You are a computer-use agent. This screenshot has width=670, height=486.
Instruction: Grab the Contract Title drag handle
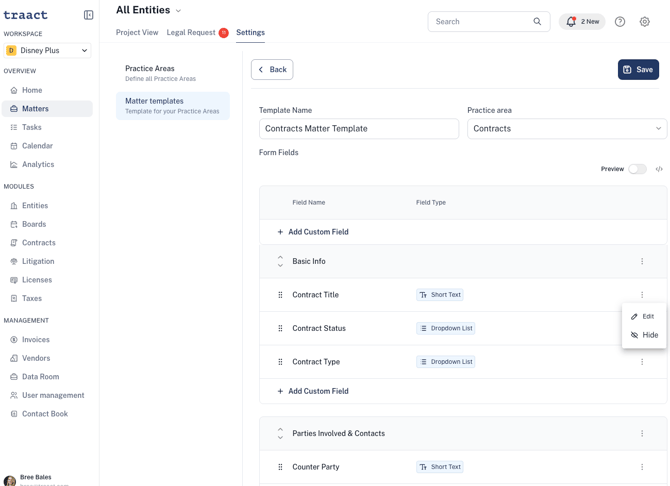(x=280, y=295)
